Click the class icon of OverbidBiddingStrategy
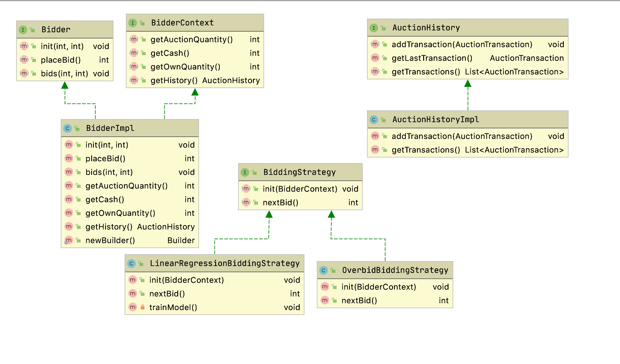 [x=323, y=270]
